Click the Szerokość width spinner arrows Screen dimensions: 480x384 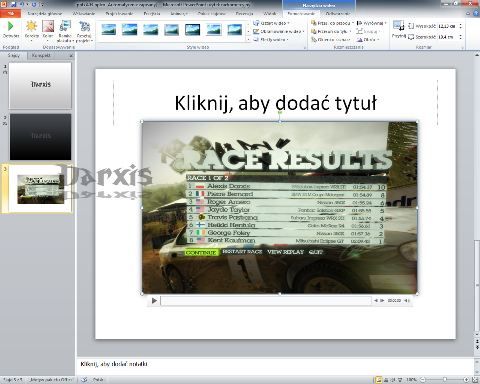[460, 37]
